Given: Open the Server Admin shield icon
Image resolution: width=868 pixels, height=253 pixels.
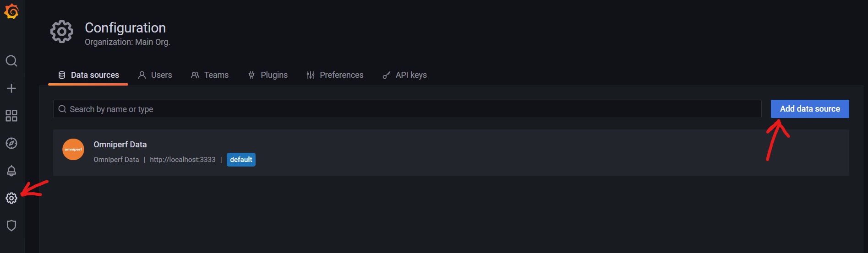Looking at the screenshot, I should point(11,226).
